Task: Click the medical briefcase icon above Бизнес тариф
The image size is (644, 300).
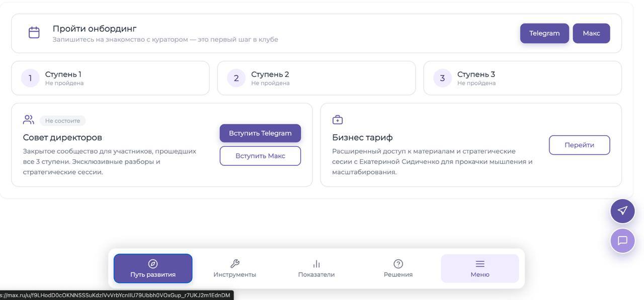Action: [x=338, y=120]
